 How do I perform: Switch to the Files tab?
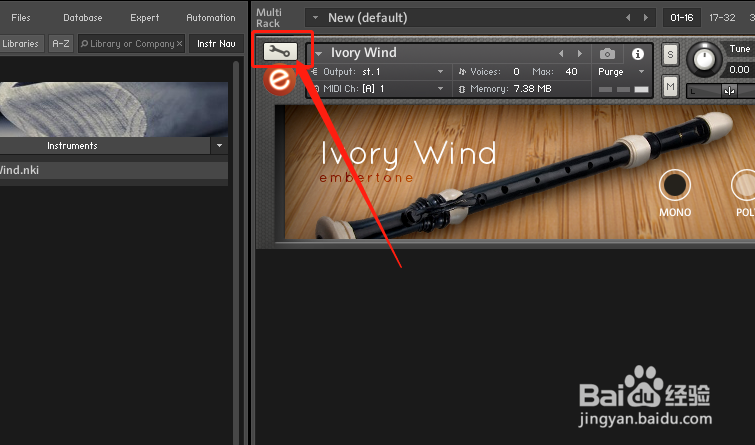click(x=21, y=18)
